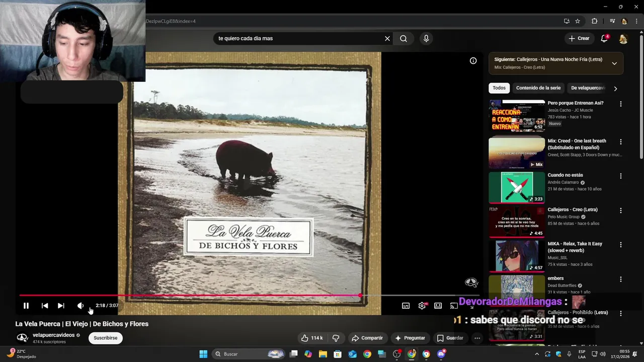Viewport: 644px width, 362px height.
Task: Open more actions three-dot menu below video
Action: point(477,338)
